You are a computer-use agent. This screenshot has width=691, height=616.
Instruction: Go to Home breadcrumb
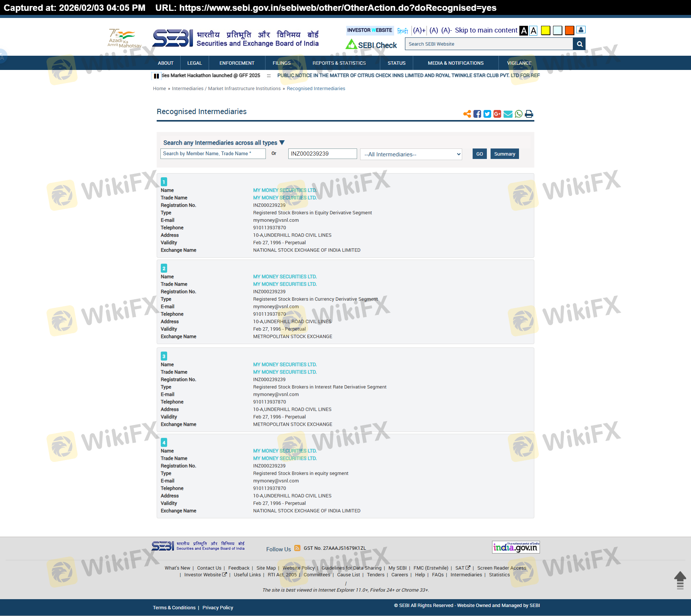pyautogui.click(x=159, y=89)
